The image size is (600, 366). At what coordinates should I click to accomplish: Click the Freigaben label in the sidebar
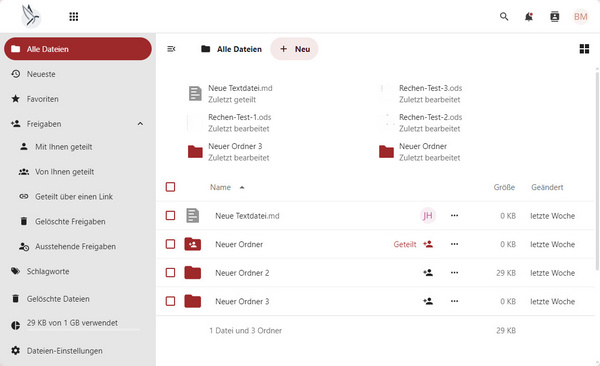[x=44, y=124]
